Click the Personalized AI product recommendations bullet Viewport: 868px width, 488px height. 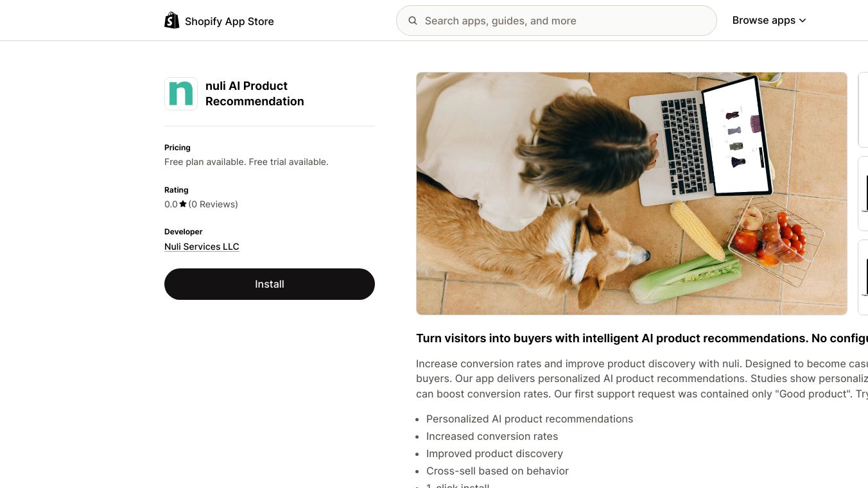tap(530, 419)
